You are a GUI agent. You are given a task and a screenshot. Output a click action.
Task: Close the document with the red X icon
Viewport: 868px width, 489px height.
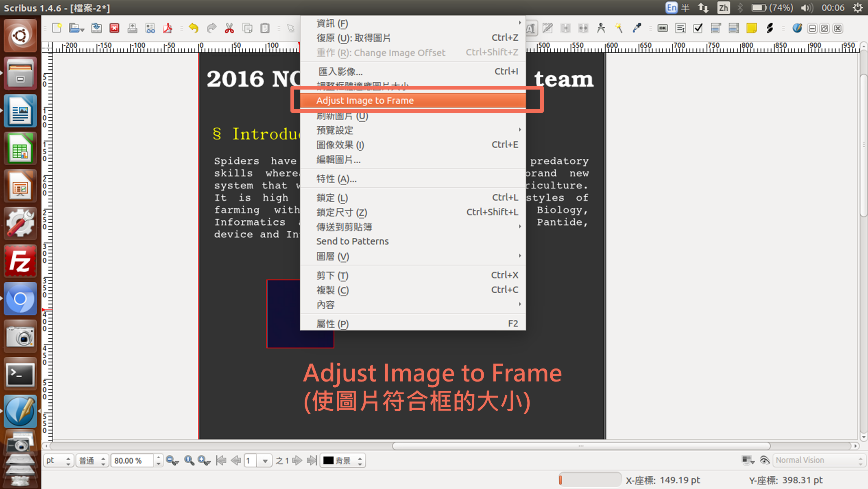pos(115,28)
